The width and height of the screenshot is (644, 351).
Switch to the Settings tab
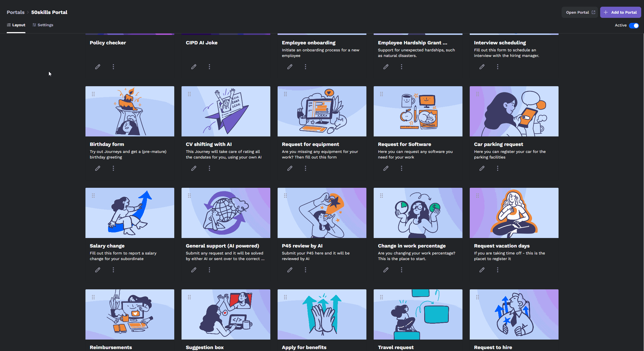43,25
